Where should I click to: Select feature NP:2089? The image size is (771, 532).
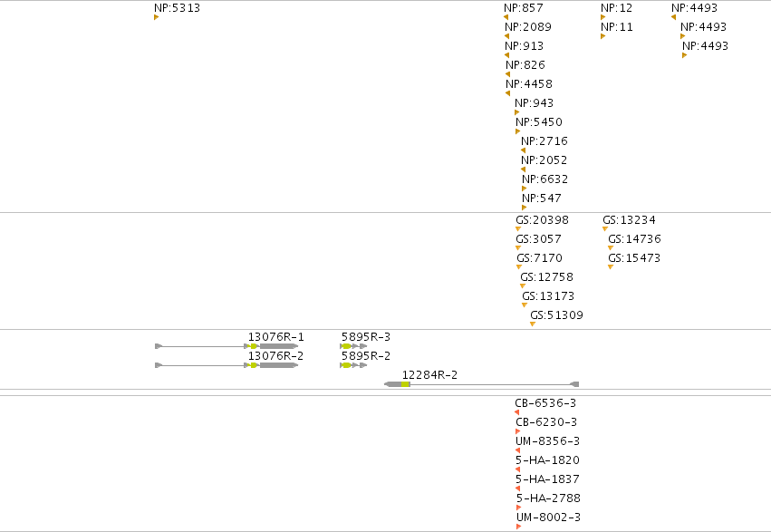528,27
